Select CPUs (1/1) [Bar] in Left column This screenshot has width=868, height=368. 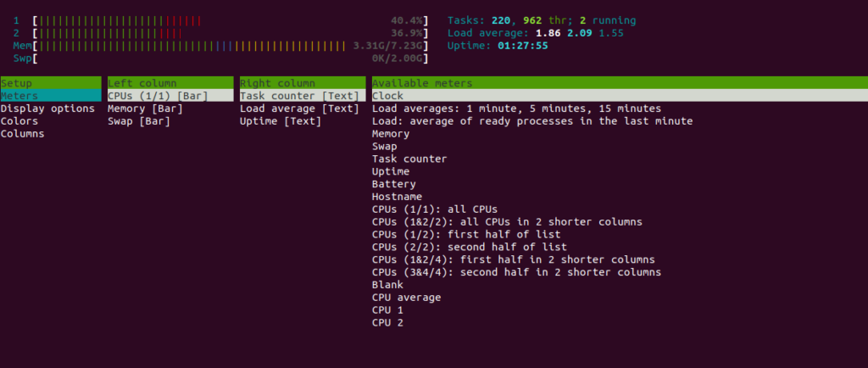pyautogui.click(x=170, y=96)
